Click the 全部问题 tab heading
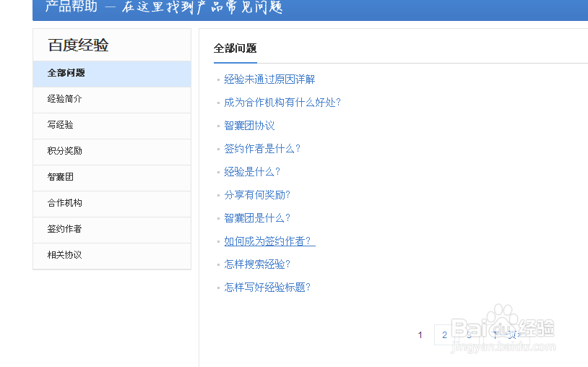The image size is (588, 367). pyautogui.click(x=235, y=48)
